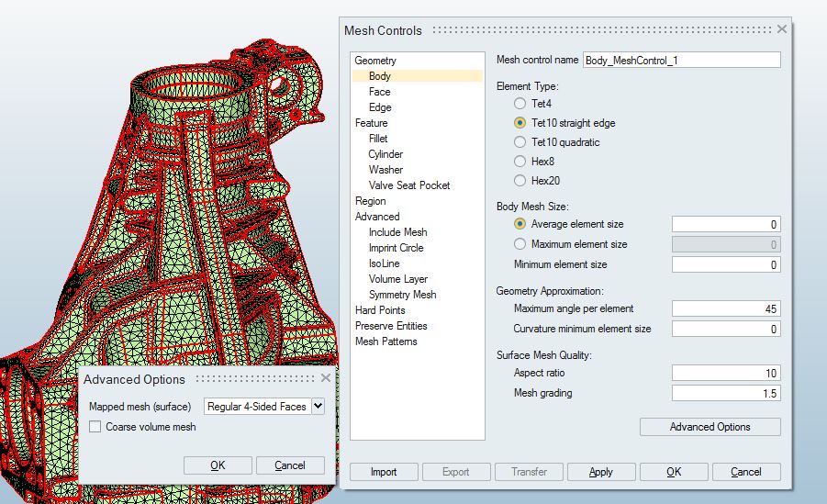This screenshot has width=827, height=504.
Task: Select Hard Points in the list
Action: (380, 310)
